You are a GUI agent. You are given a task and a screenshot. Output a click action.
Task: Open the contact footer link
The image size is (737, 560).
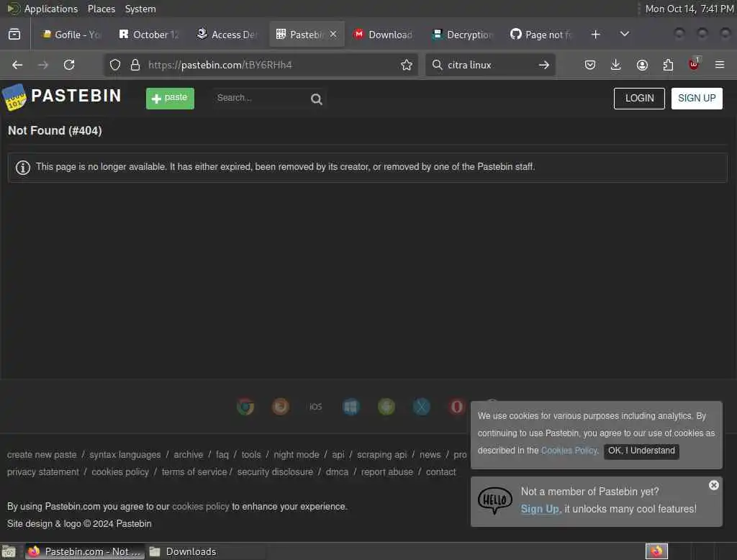pyautogui.click(x=441, y=471)
